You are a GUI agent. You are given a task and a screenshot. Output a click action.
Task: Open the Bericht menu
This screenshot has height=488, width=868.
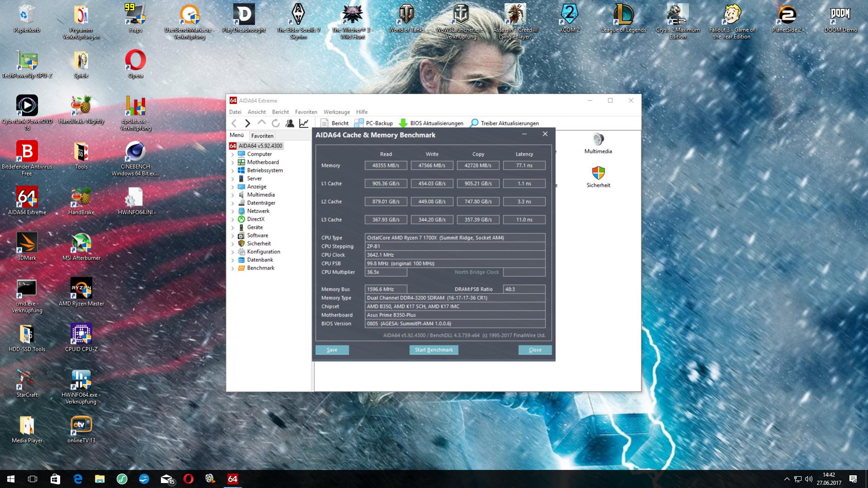tap(280, 112)
